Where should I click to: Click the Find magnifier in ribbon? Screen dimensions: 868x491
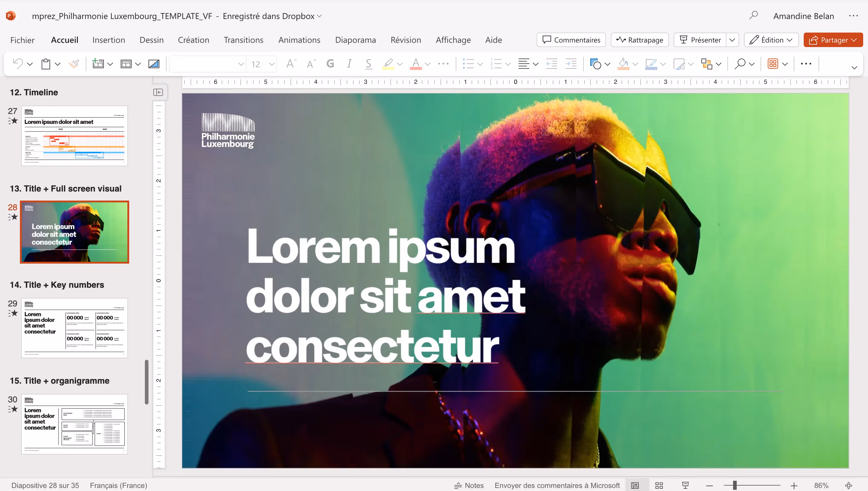click(739, 64)
